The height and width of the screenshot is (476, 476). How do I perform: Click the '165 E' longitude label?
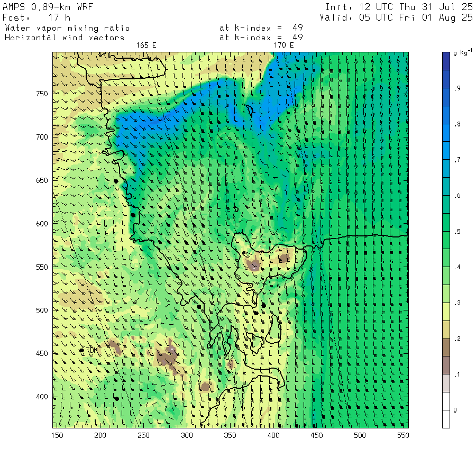coord(147,45)
